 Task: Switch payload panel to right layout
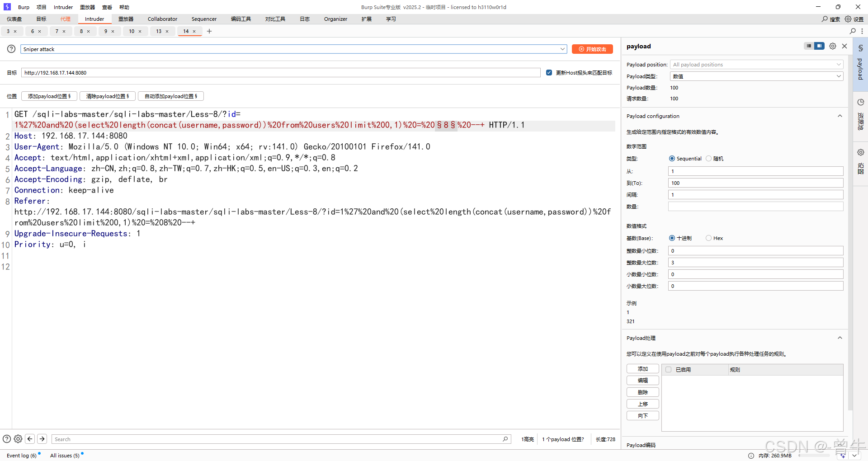[x=819, y=46]
